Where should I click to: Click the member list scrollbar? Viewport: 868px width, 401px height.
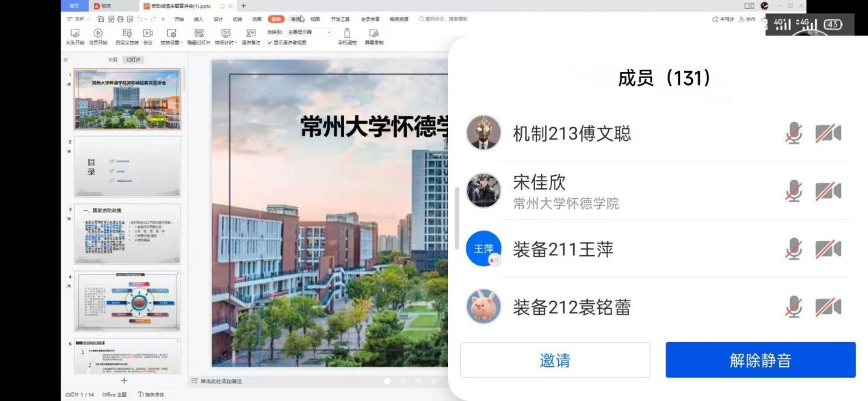[457, 218]
